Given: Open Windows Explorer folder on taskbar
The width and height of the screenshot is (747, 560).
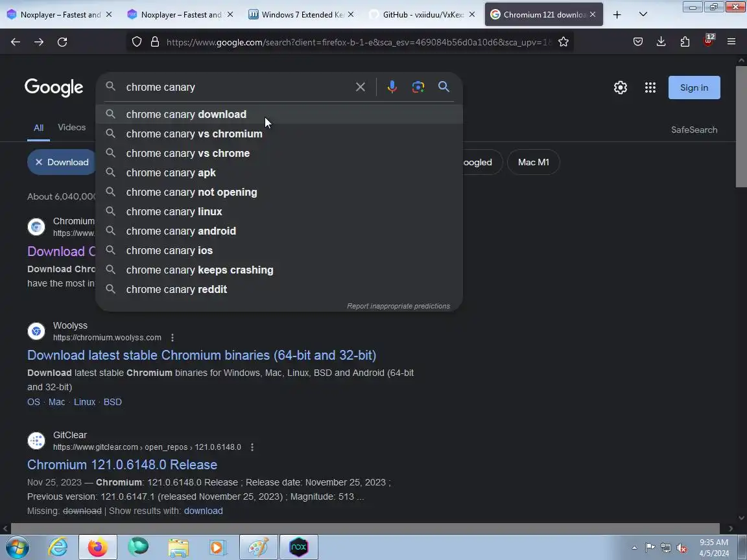Looking at the screenshot, I should click(178, 548).
